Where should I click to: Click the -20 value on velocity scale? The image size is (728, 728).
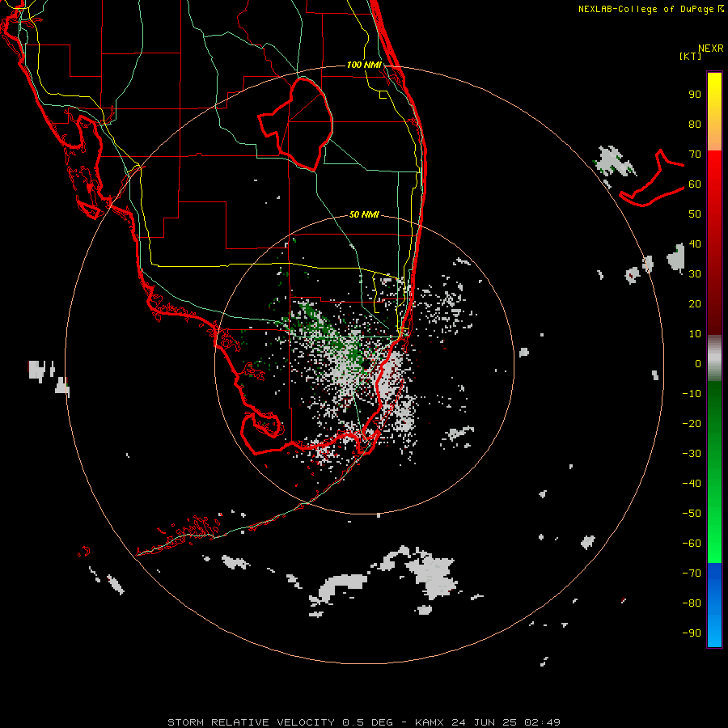coord(692,424)
